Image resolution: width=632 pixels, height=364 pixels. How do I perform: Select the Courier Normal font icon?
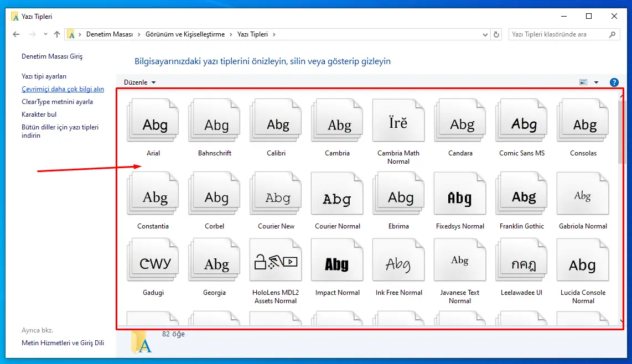[x=338, y=193]
